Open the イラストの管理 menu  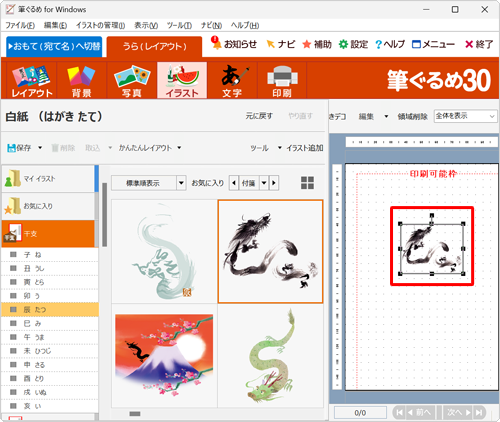[x=100, y=25]
